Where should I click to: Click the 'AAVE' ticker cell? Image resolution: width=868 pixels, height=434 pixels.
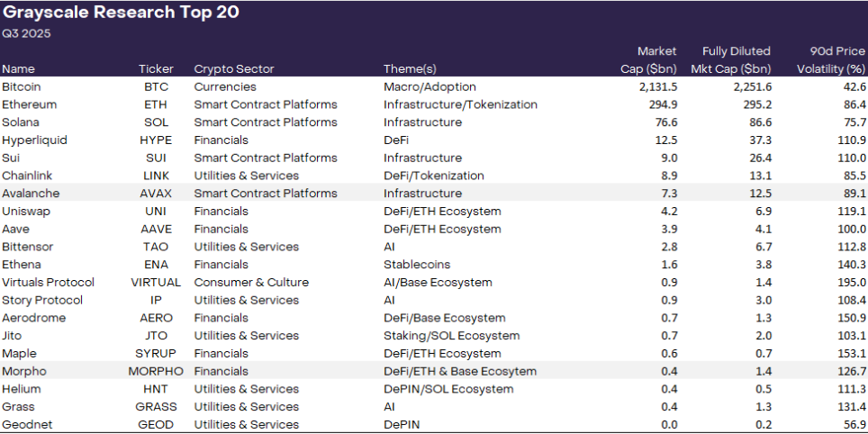[156, 229]
